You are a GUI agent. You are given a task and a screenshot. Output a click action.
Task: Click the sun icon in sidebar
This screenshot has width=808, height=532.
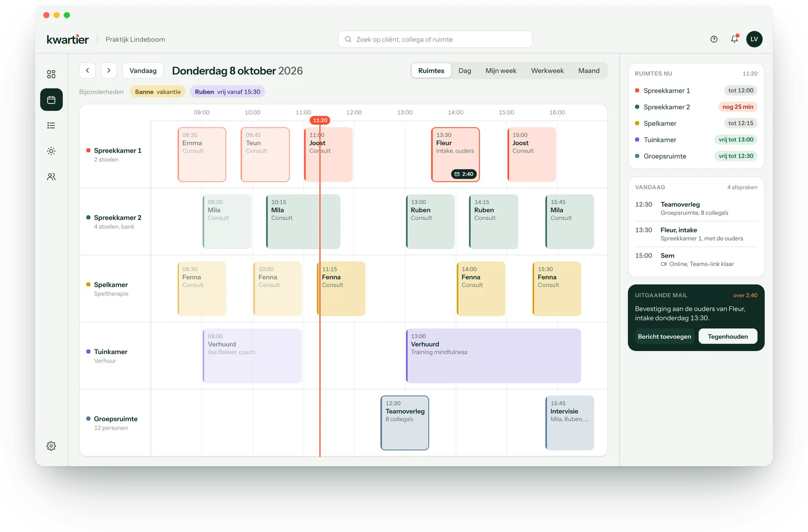[51, 151]
